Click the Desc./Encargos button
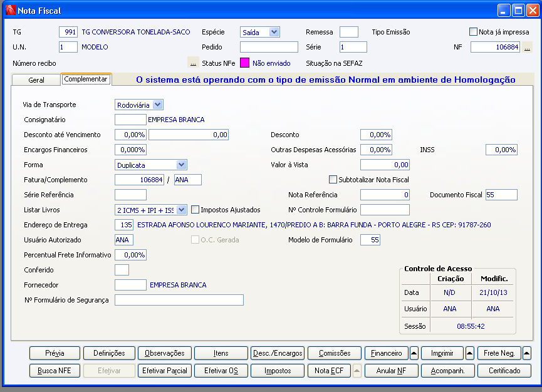 (x=278, y=353)
